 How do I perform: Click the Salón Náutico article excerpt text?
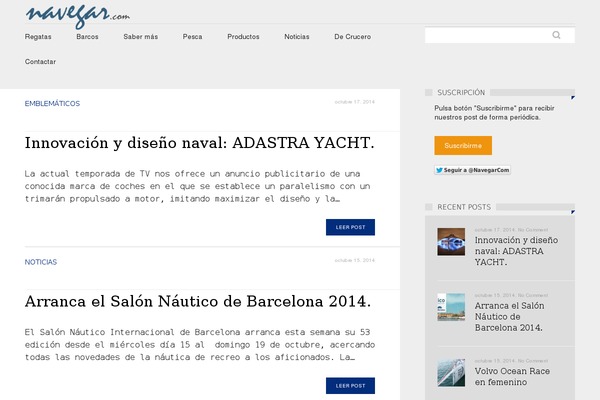[x=200, y=345]
